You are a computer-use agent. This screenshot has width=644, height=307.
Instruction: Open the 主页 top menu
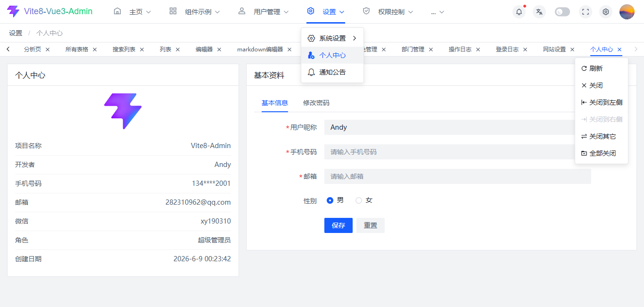coord(132,12)
